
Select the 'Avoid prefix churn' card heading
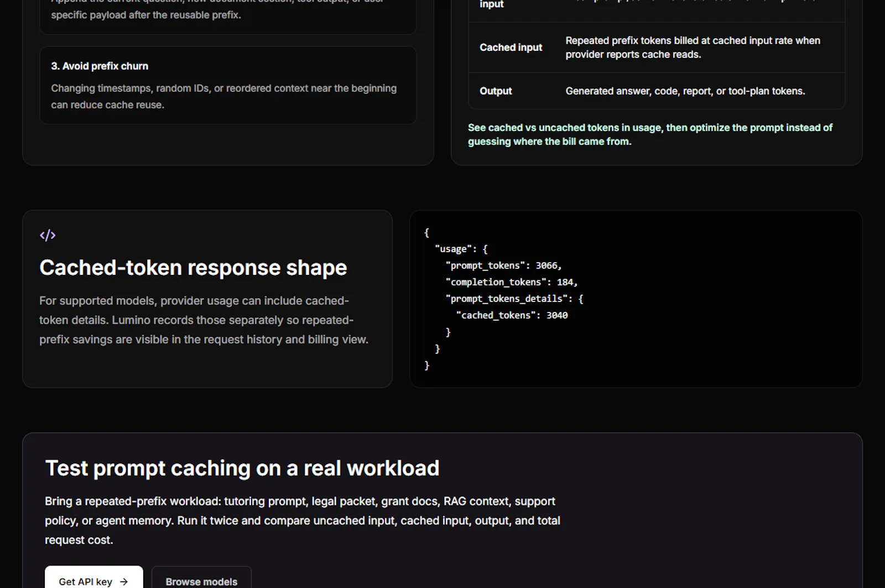[x=100, y=66]
